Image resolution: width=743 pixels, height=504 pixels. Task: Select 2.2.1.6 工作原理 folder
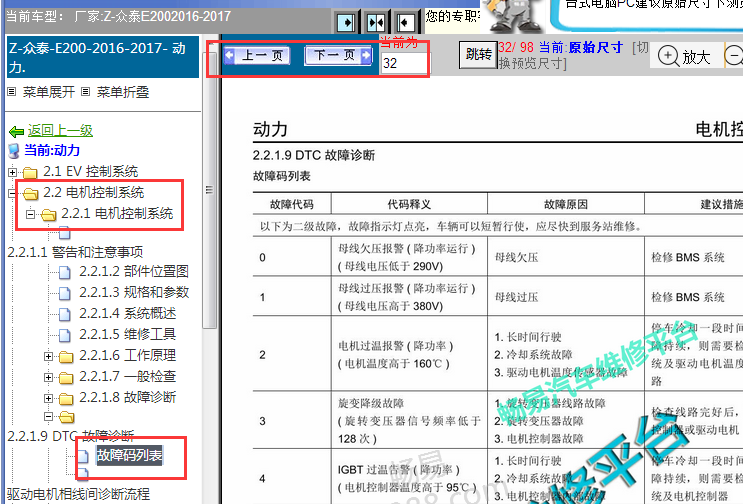pyautogui.click(x=127, y=355)
